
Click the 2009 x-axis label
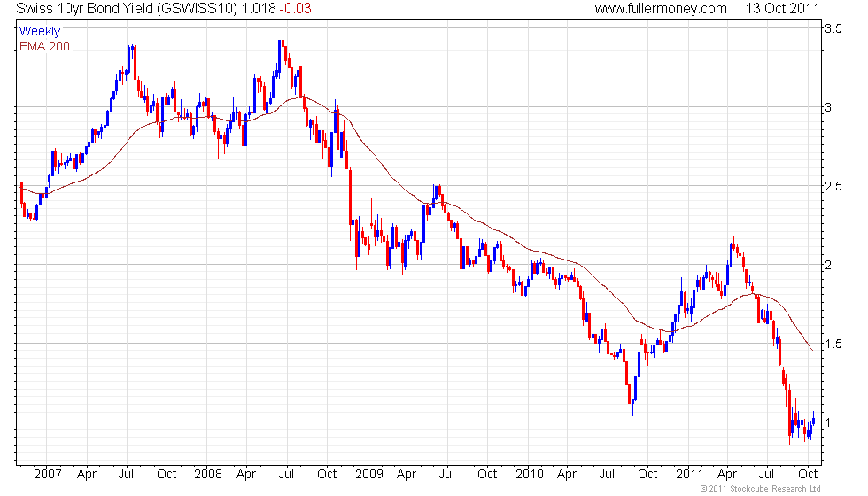click(x=369, y=474)
